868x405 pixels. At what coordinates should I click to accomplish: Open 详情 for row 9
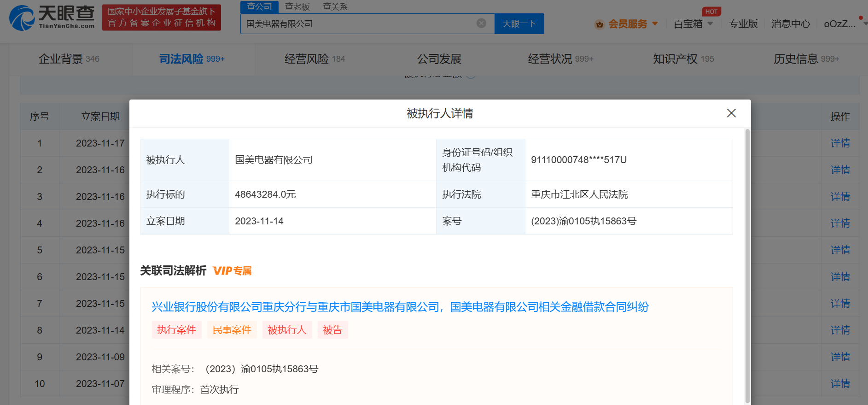point(840,357)
